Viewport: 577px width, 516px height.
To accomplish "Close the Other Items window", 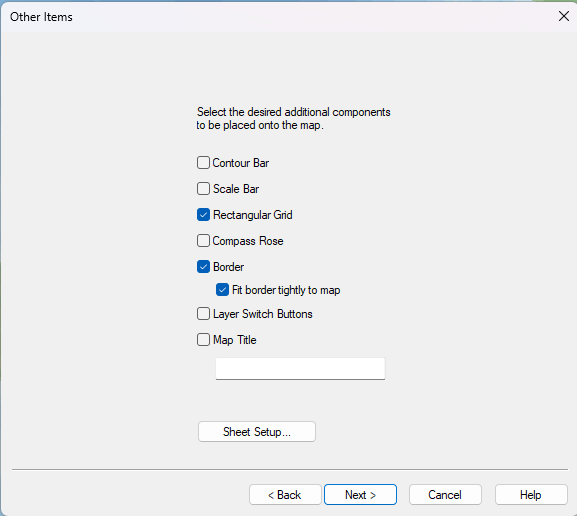I will [564, 16].
